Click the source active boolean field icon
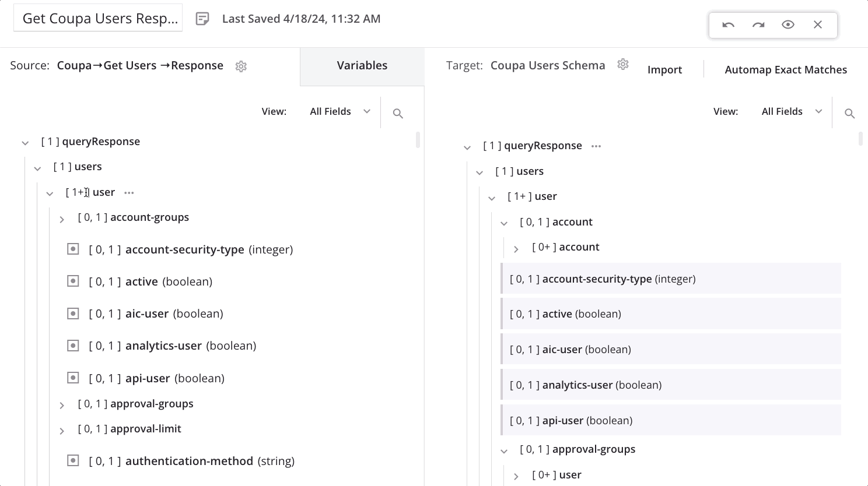The width and height of the screenshot is (868, 486). [73, 281]
